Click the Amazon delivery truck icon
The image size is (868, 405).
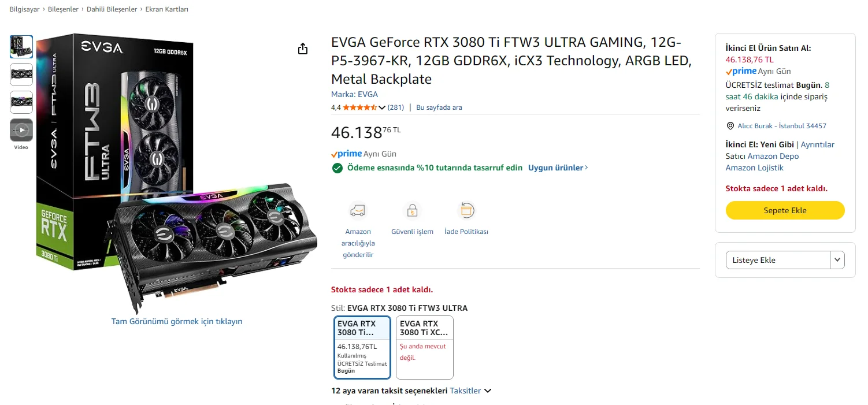[358, 210]
